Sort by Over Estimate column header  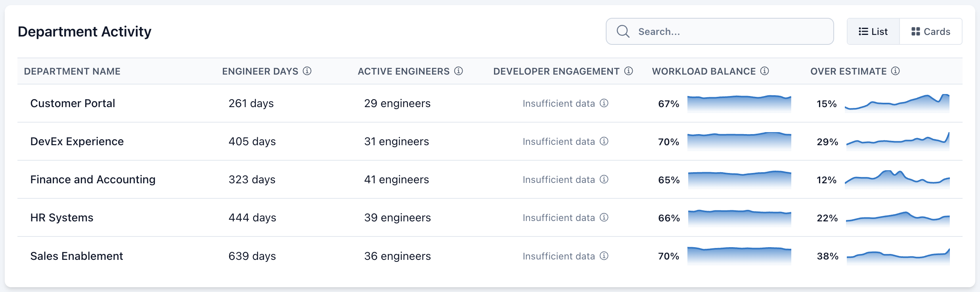(848, 71)
